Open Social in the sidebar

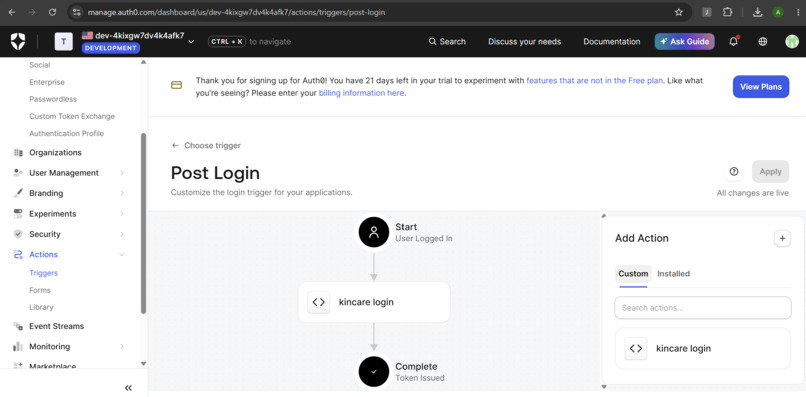(x=40, y=65)
